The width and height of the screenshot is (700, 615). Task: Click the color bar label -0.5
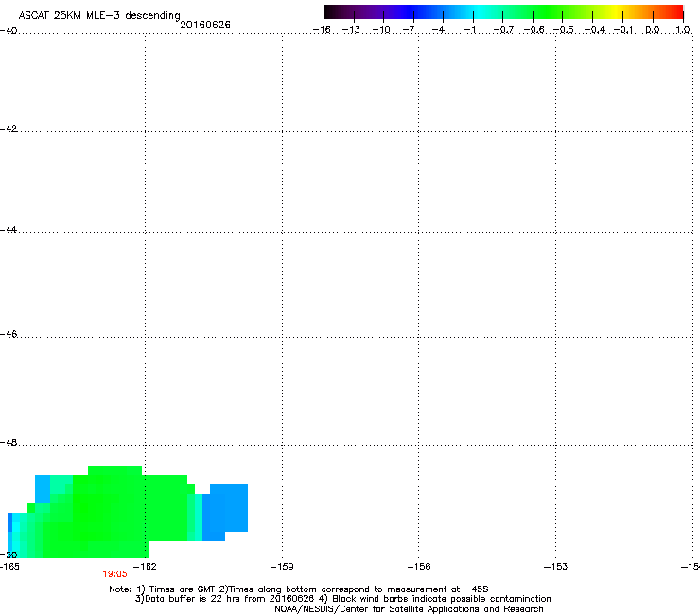563,30
